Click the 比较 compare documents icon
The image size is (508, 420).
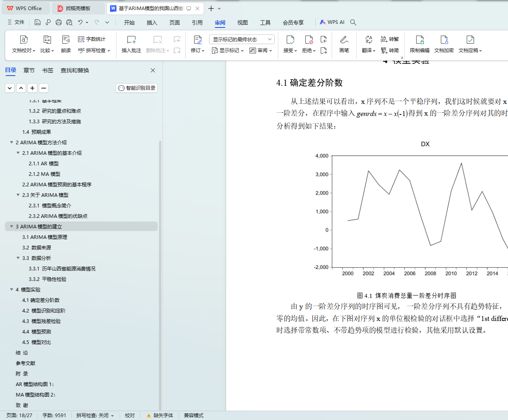coord(47,40)
